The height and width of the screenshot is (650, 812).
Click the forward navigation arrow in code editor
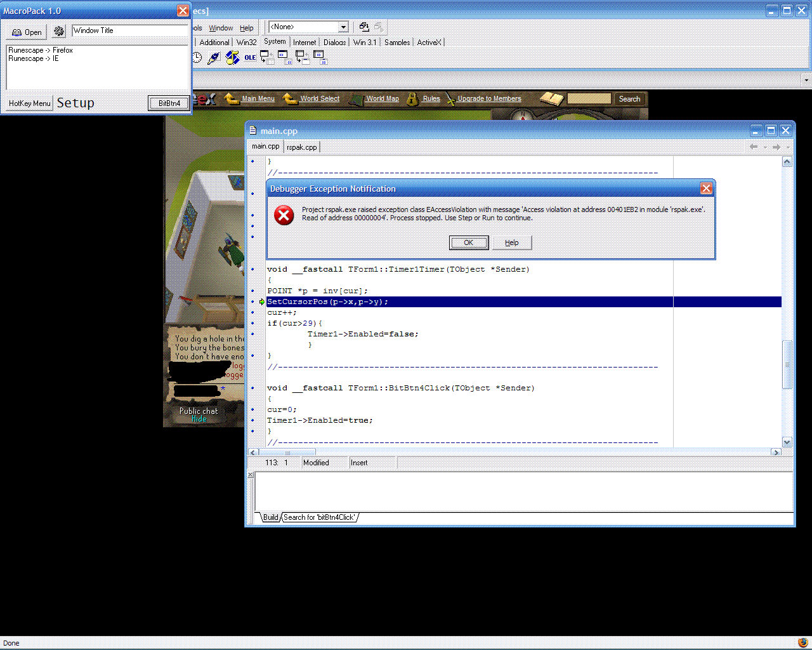[x=776, y=147]
